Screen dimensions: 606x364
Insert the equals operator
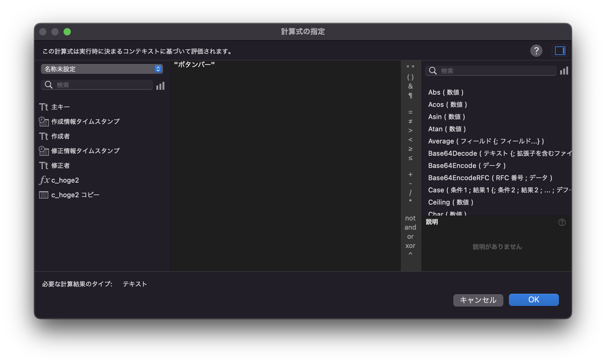pyautogui.click(x=411, y=112)
